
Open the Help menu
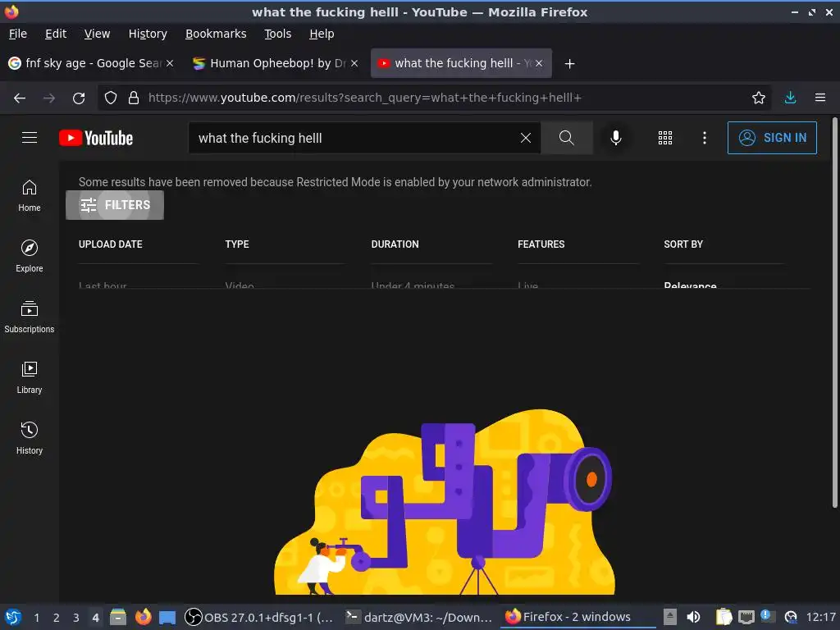click(322, 34)
